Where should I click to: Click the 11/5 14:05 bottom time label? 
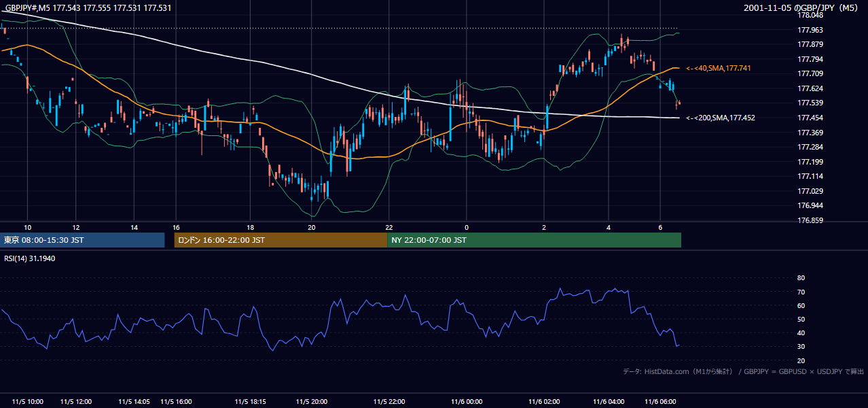(134, 401)
